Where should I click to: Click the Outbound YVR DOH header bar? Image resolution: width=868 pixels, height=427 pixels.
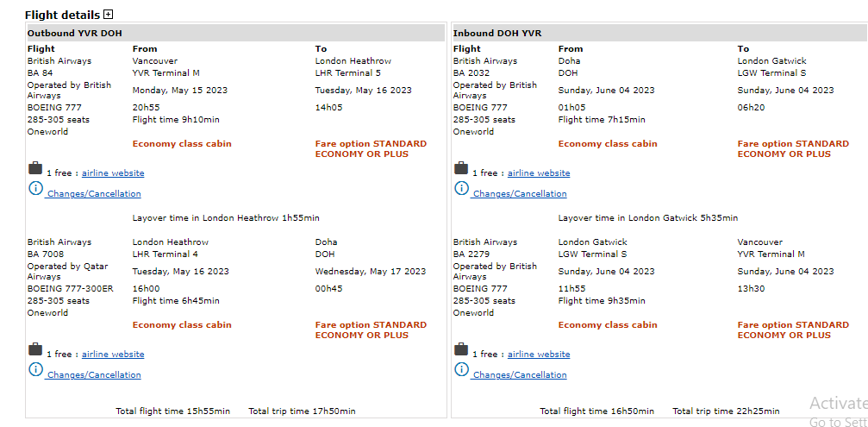coord(235,33)
